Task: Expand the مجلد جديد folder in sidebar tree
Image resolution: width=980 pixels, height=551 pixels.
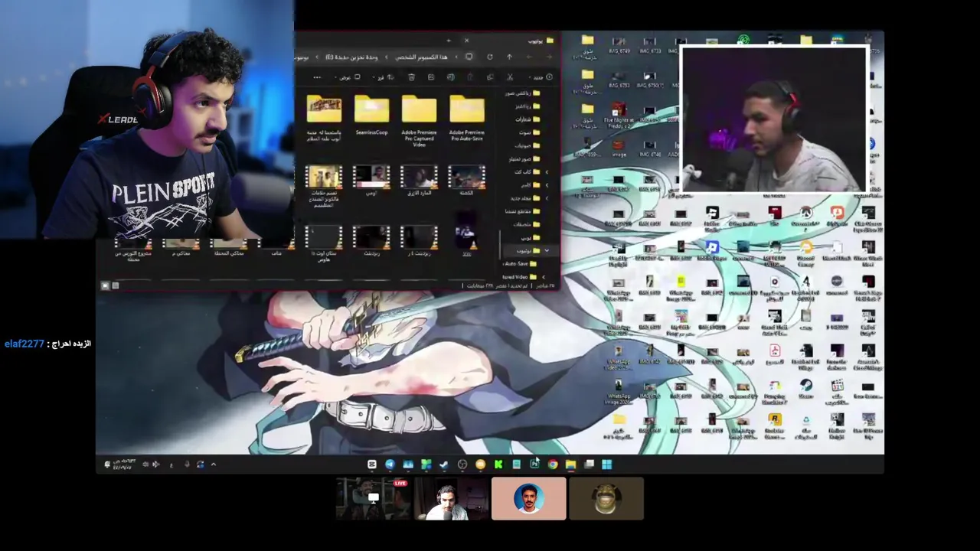Action: 547,198
